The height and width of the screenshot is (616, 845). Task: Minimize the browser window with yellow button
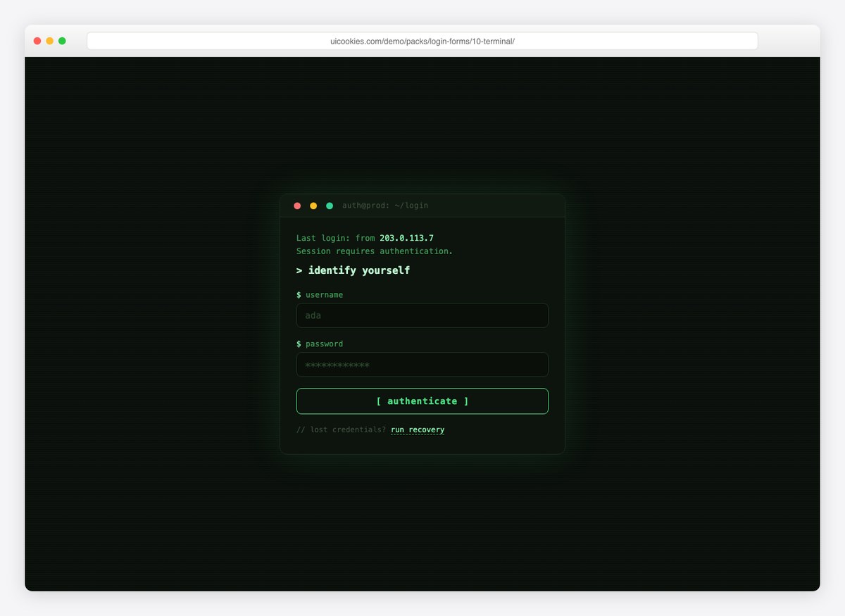(x=50, y=41)
